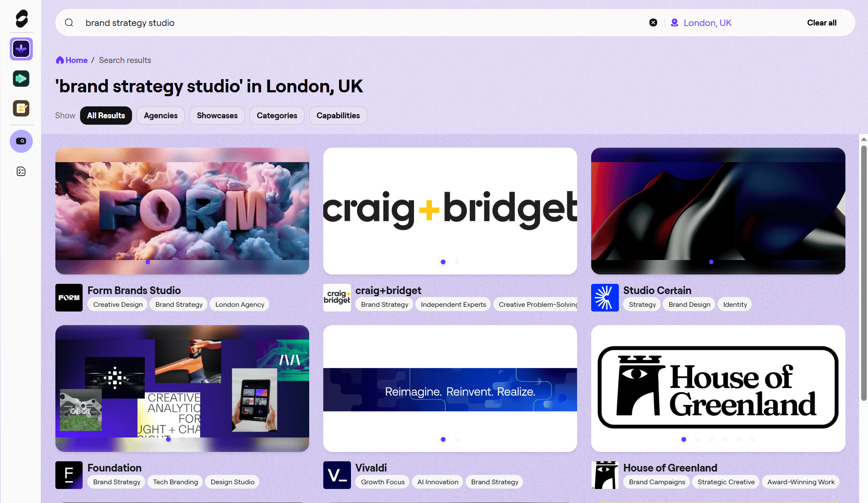868x503 pixels.
Task: Open the green play sidebar icon
Action: tap(21, 79)
